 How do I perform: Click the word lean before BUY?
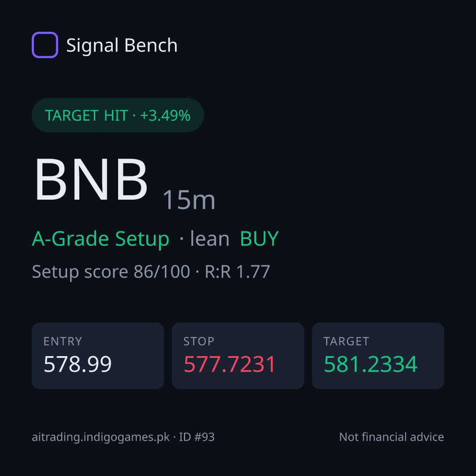(209, 238)
